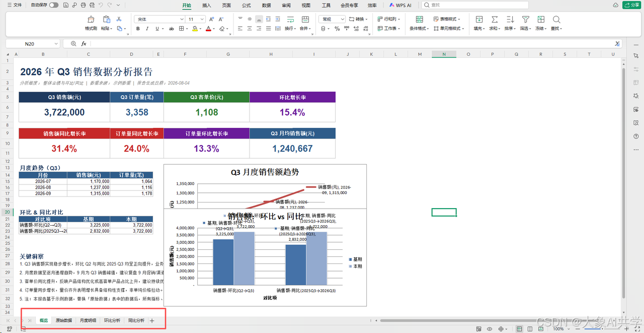Click the Clear/eraser icon
Screen dimensions: 644x333
tap(222, 29)
